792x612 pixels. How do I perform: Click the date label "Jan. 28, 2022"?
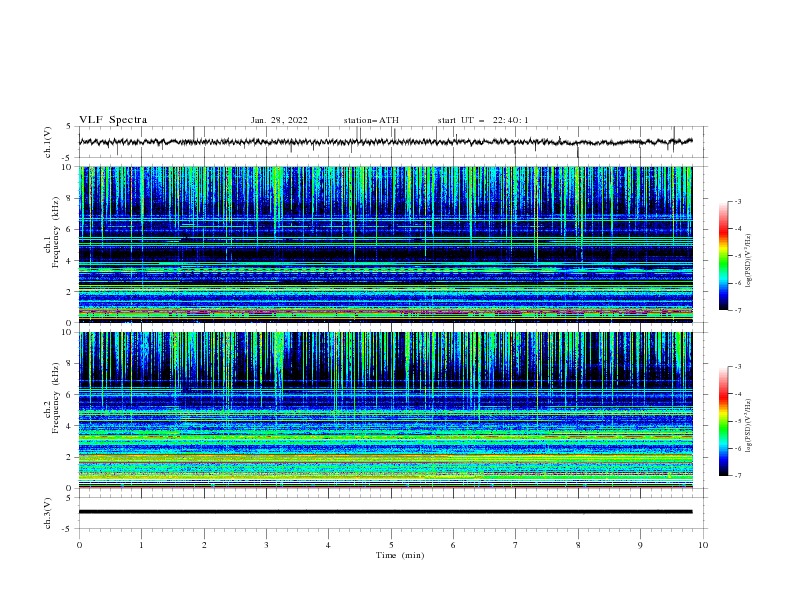pyautogui.click(x=279, y=120)
